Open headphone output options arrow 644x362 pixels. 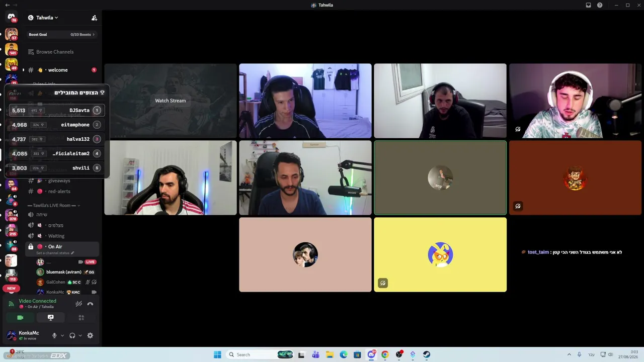(x=80, y=335)
